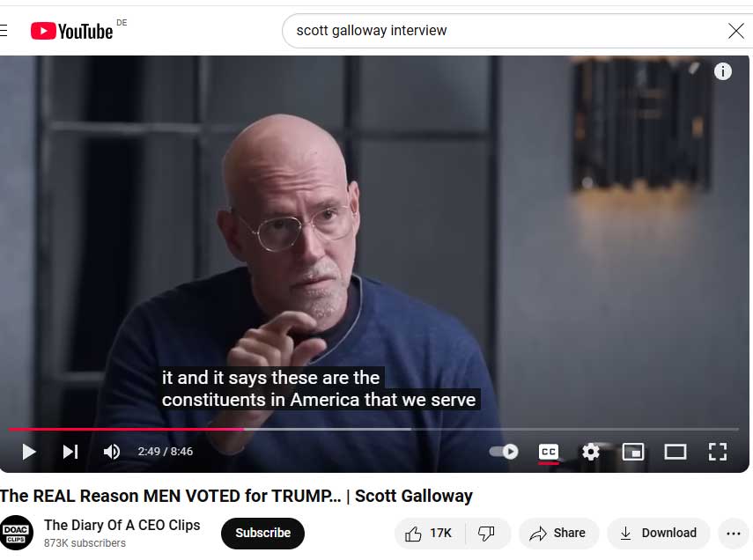
Task: Go to YouTube home logo
Action: [x=72, y=31]
